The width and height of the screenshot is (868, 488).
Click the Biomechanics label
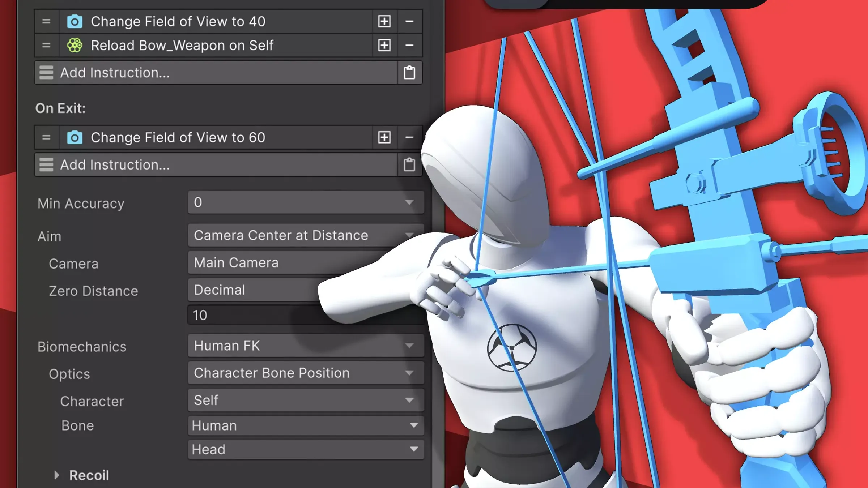click(x=82, y=347)
